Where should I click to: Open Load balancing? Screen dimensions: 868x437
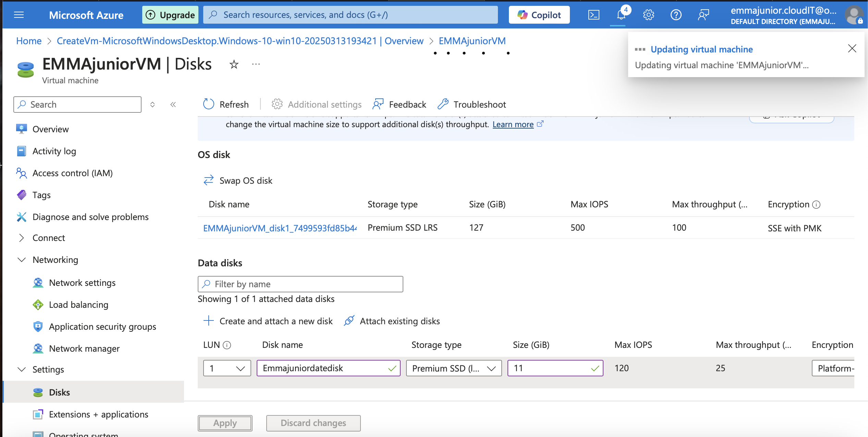coord(78,305)
